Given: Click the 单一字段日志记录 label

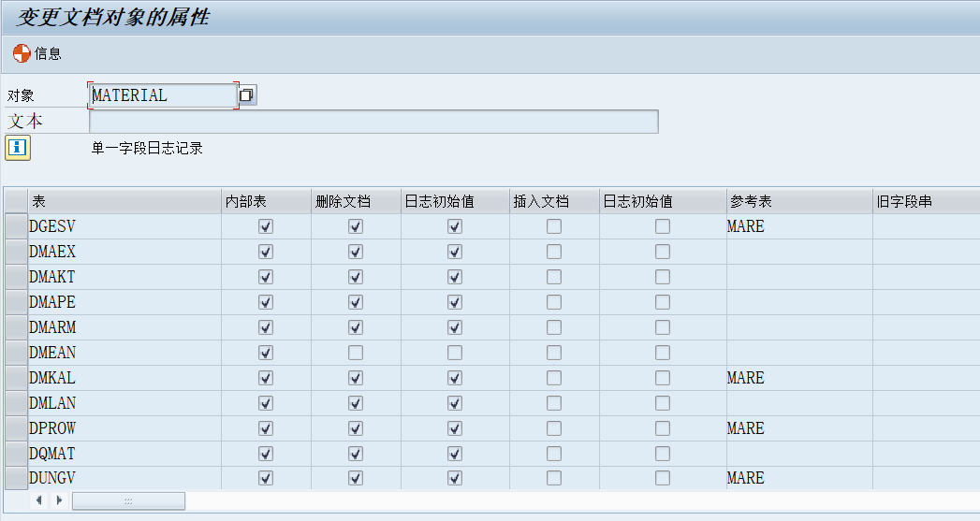Looking at the screenshot, I should coord(147,148).
